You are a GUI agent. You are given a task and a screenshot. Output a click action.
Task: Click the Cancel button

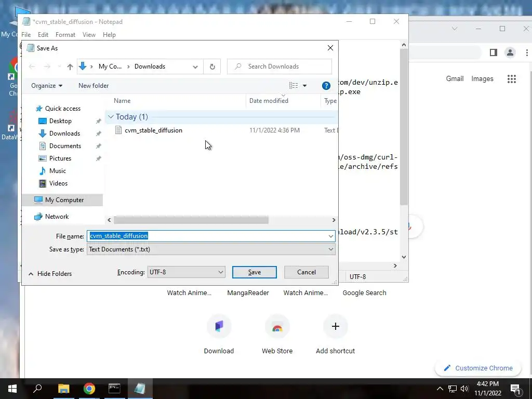pyautogui.click(x=307, y=272)
